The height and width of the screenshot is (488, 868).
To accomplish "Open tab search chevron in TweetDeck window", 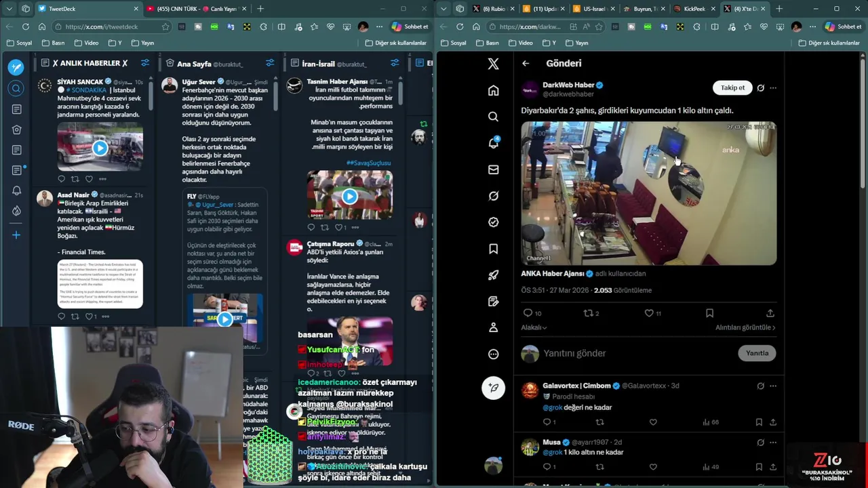I will [x=9, y=9].
